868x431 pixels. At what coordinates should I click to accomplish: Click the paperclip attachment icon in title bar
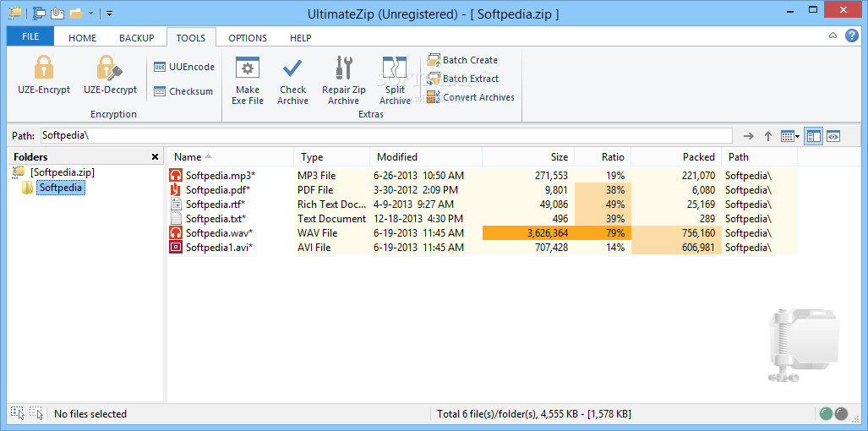click(57, 14)
